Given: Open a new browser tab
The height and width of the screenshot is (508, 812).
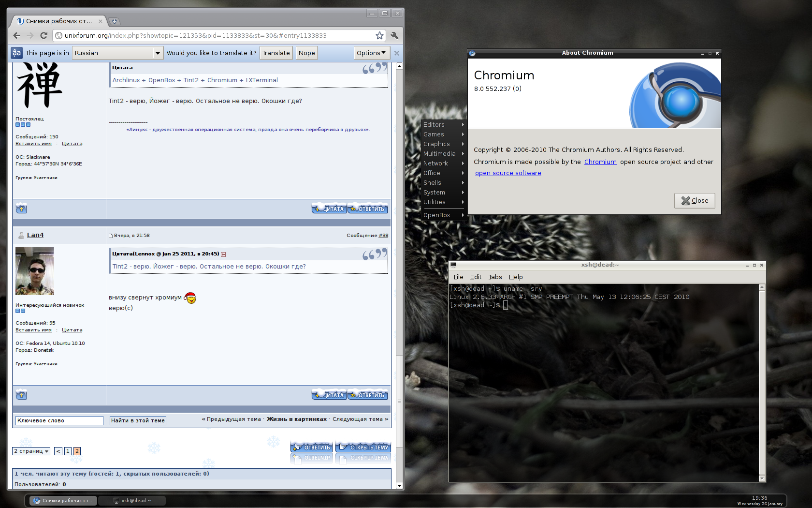Looking at the screenshot, I should [115, 21].
